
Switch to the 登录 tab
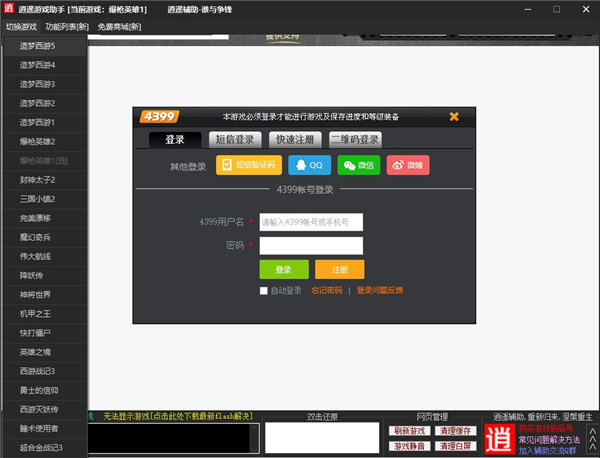[175, 140]
